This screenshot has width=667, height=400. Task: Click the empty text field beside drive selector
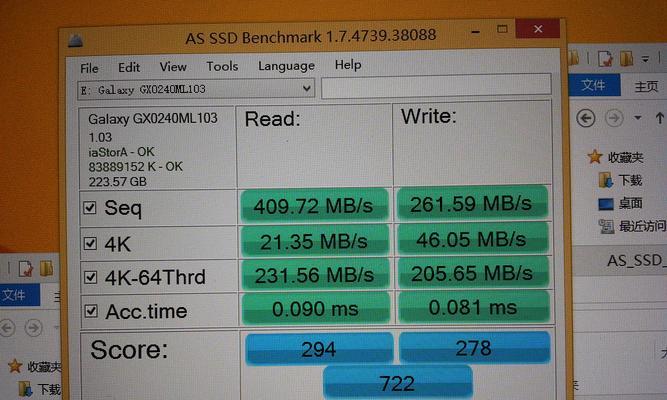click(436, 85)
